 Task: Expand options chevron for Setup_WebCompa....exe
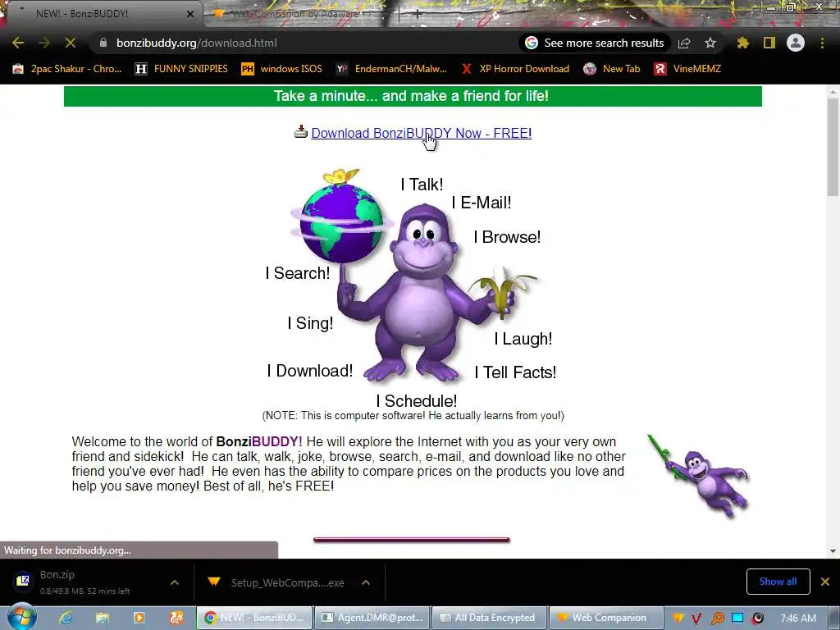pyautogui.click(x=366, y=582)
